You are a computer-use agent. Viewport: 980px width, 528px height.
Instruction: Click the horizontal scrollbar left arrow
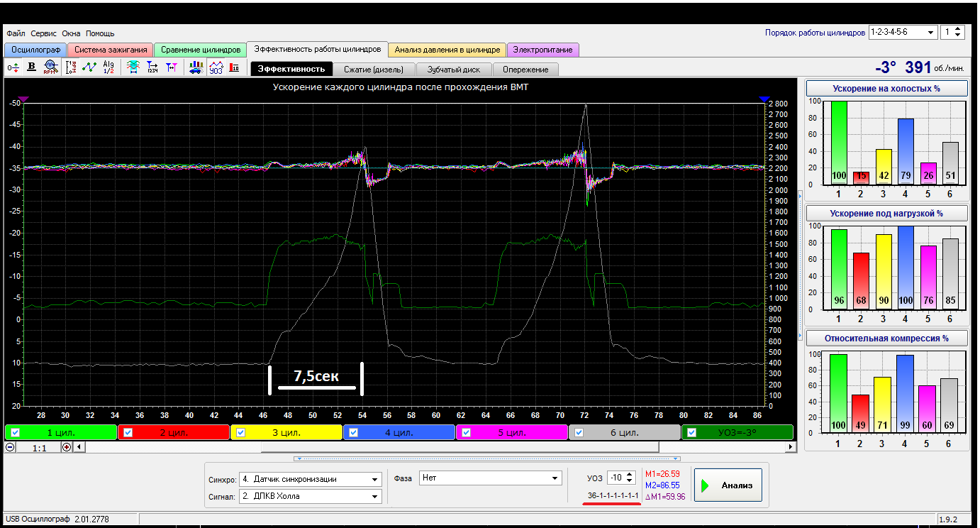click(79, 447)
